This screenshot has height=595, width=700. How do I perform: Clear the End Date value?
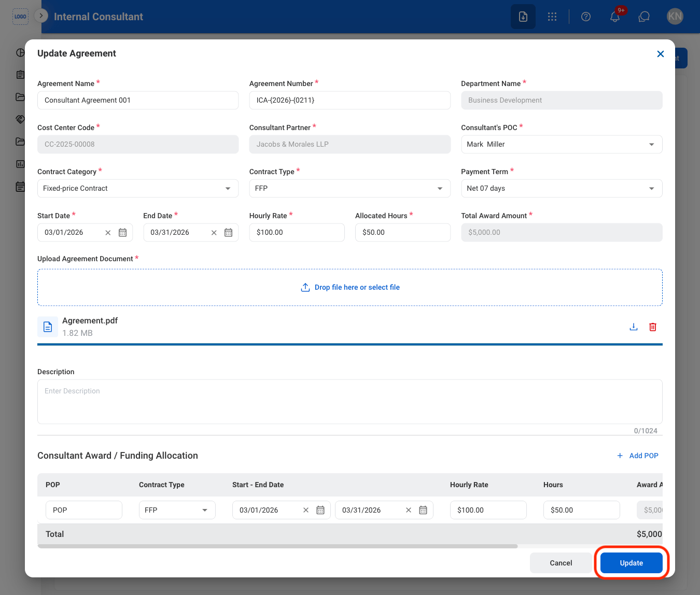(214, 233)
